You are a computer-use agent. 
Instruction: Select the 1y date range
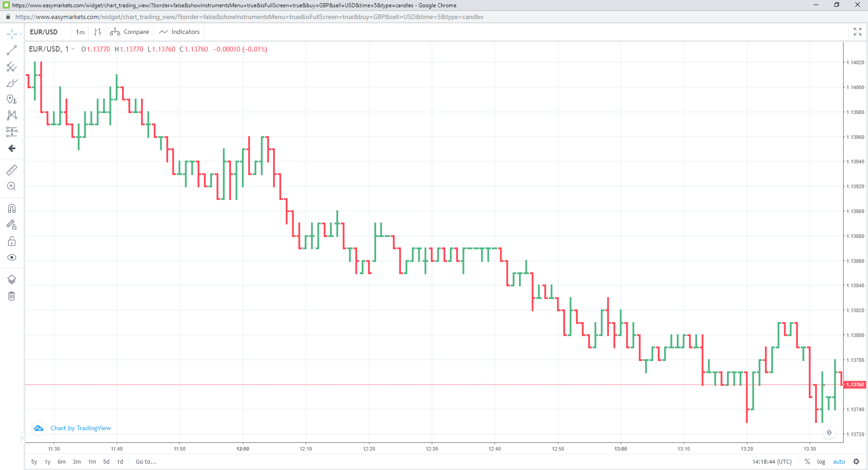click(x=47, y=462)
